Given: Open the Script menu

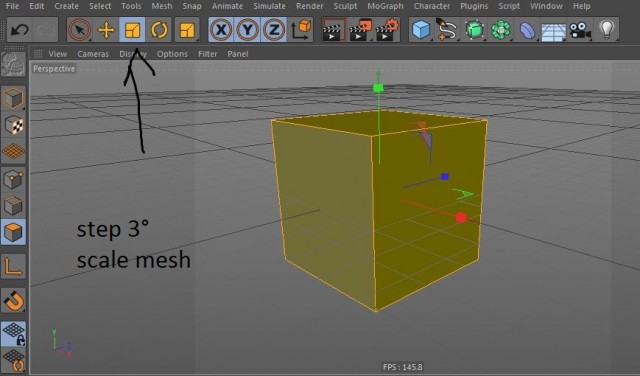Looking at the screenshot, I should tap(509, 6).
